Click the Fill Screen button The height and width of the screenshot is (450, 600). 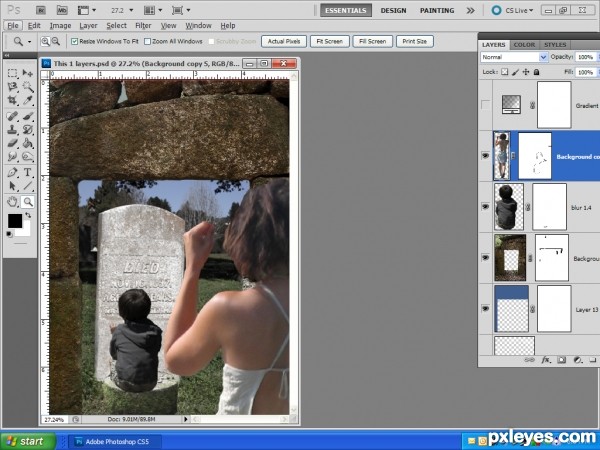tap(372, 41)
